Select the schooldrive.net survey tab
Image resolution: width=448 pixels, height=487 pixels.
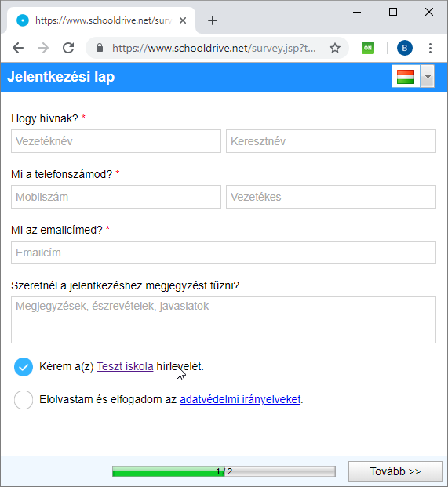(101, 20)
